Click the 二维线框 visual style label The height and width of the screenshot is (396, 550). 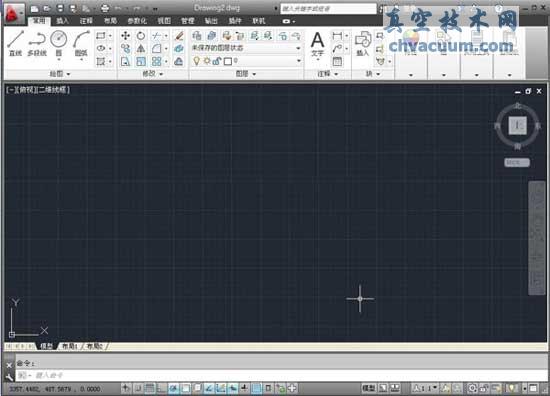pyautogui.click(x=52, y=90)
